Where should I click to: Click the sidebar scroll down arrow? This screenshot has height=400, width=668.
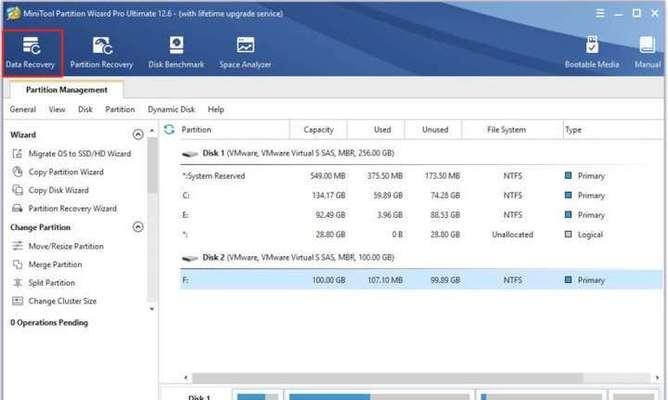pyautogui.click(x=152, y=309)
